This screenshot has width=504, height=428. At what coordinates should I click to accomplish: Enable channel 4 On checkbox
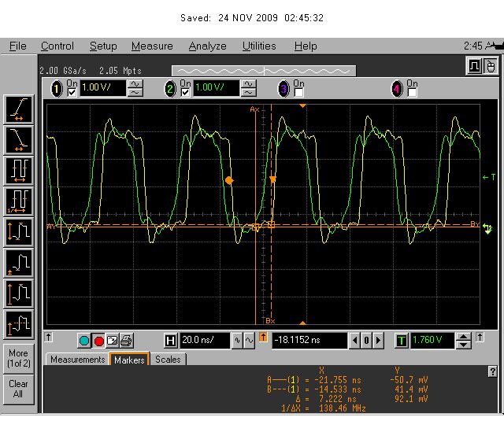pyautogui.click(x=413, y=93)
